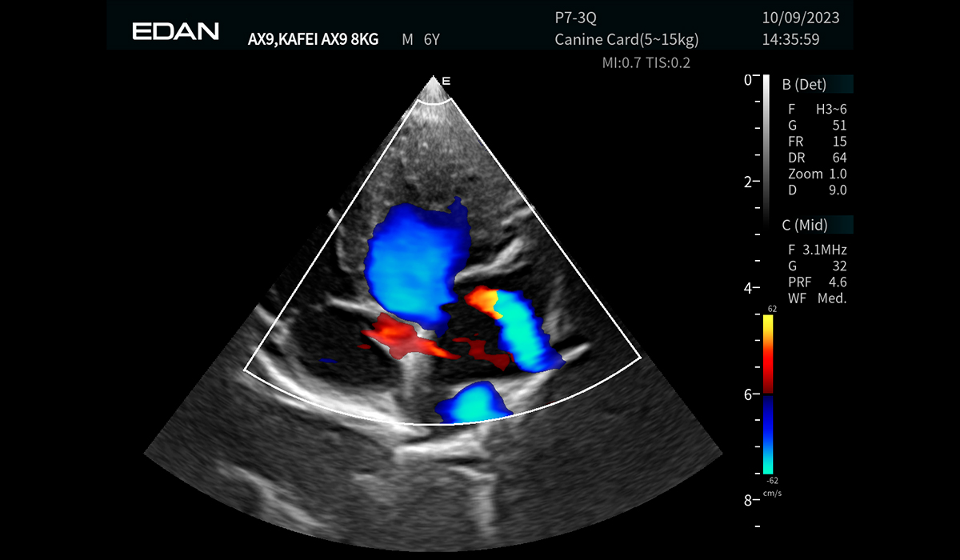Click the exam date 10/09/2023
960x560 pixels.
pyautogui.click(x=802, y=17)
